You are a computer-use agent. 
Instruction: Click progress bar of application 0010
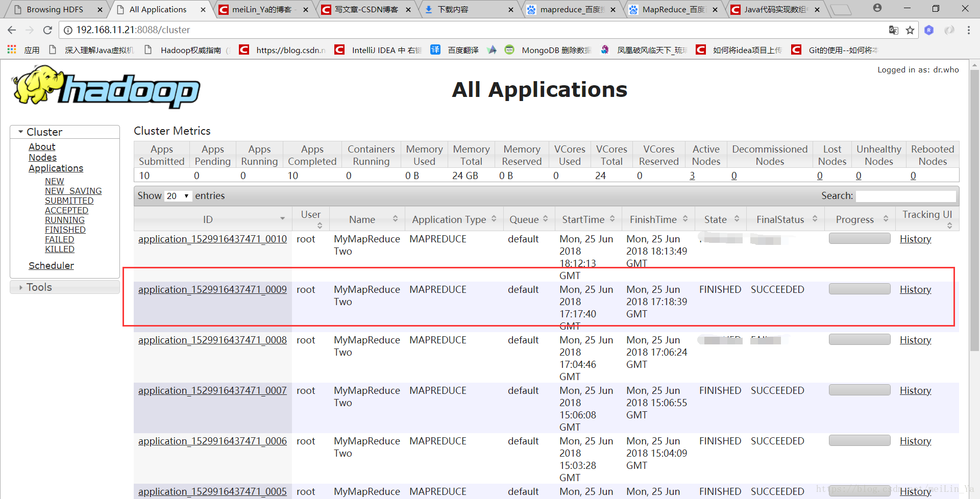[860, 238]
